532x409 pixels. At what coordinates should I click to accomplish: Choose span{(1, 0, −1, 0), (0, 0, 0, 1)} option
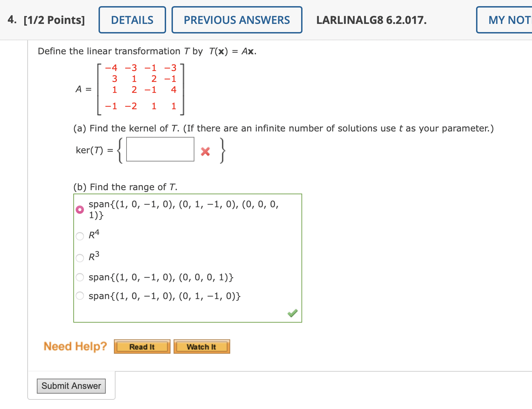pyautogui.click(x=79, y=277)
